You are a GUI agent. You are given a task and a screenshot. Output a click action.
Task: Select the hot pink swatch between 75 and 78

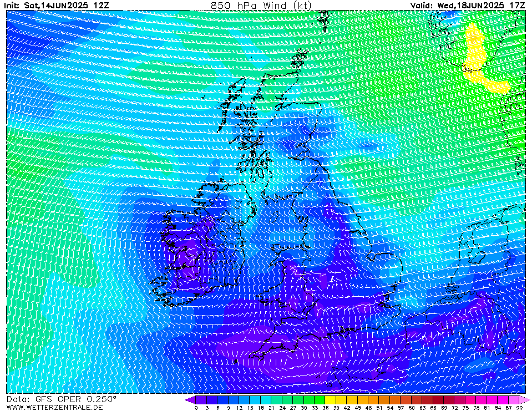coord(470,400)
